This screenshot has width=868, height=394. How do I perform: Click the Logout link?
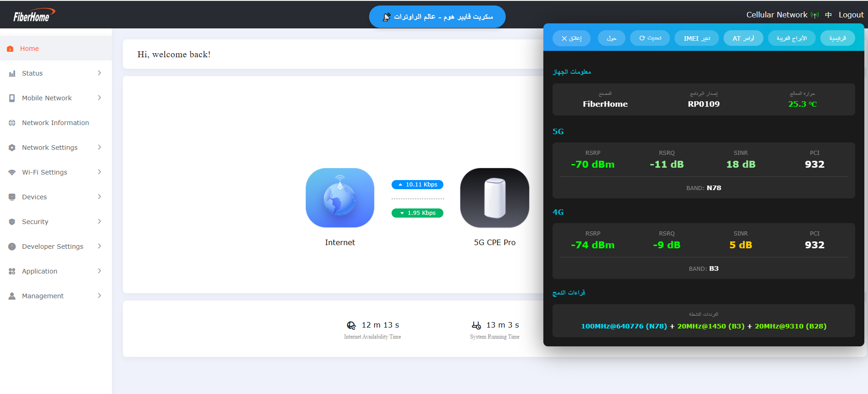851,15
